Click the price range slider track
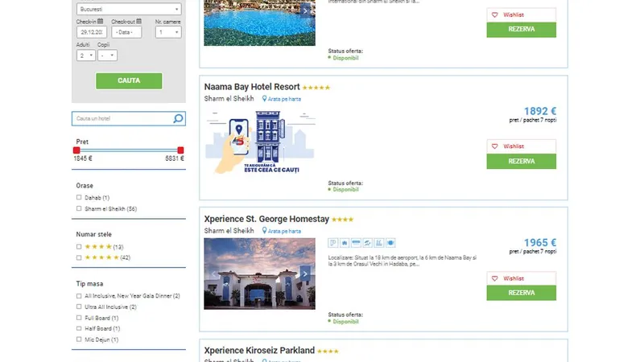This screenshot has height=362, width=644. point(129,150)
